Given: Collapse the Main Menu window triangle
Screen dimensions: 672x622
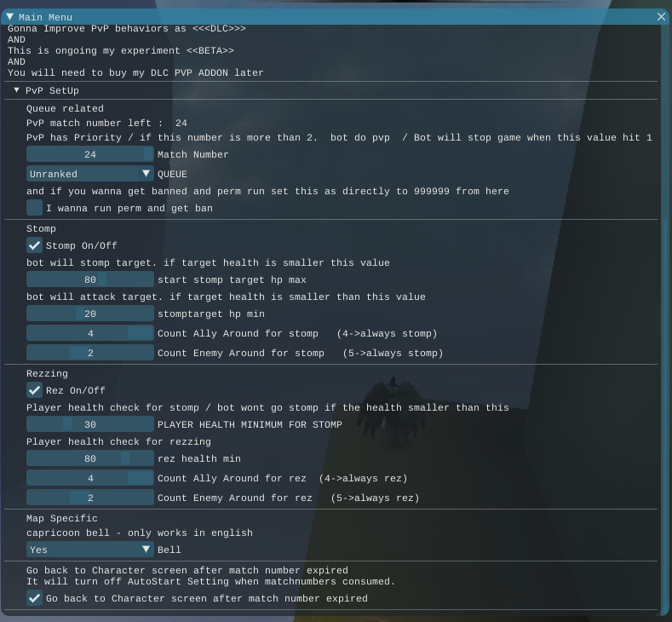Looking at the screenshot, I should [x=9, y=17].
